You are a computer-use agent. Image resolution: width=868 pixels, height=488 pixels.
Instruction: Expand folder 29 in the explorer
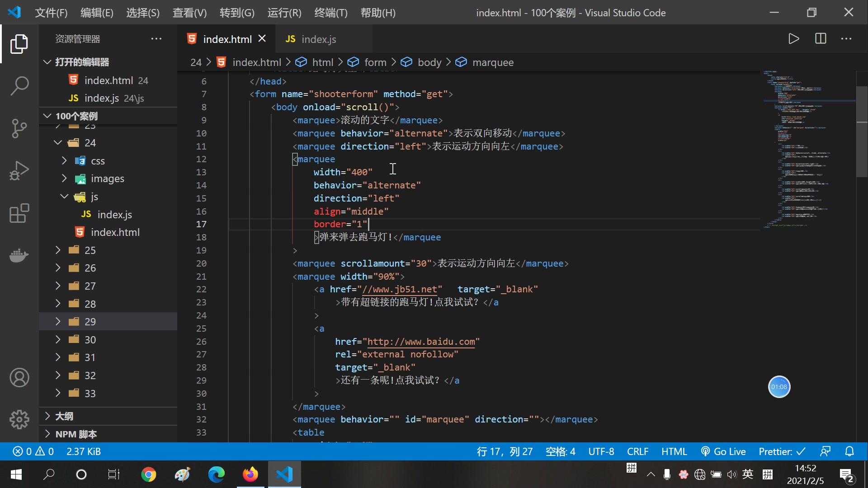click(x=90, y=321)
